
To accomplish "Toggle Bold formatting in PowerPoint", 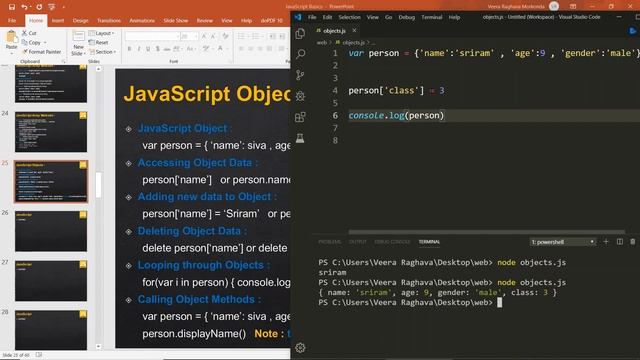I will tap(129, 49).
